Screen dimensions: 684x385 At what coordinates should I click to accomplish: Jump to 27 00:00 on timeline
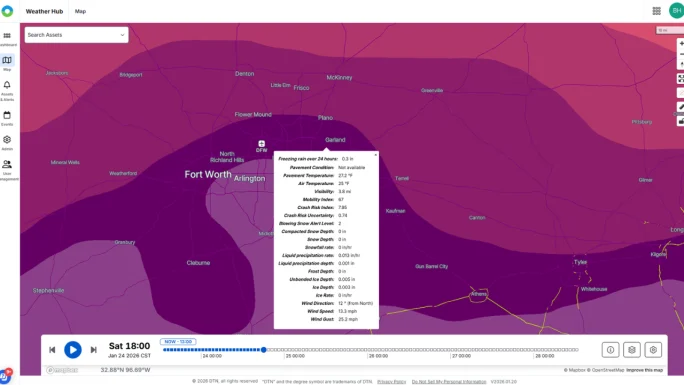[461, 356]
